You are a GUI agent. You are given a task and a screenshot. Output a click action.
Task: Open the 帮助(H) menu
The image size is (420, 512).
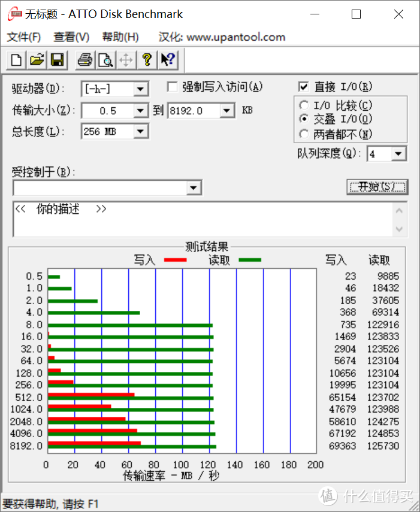point(120,37)
